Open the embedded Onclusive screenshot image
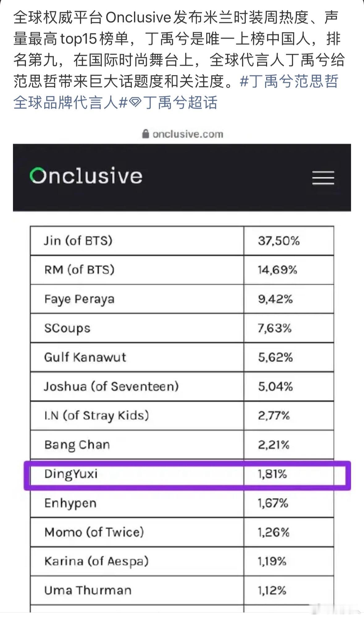The height and width of the screenshot is (618, 364). 182,371
